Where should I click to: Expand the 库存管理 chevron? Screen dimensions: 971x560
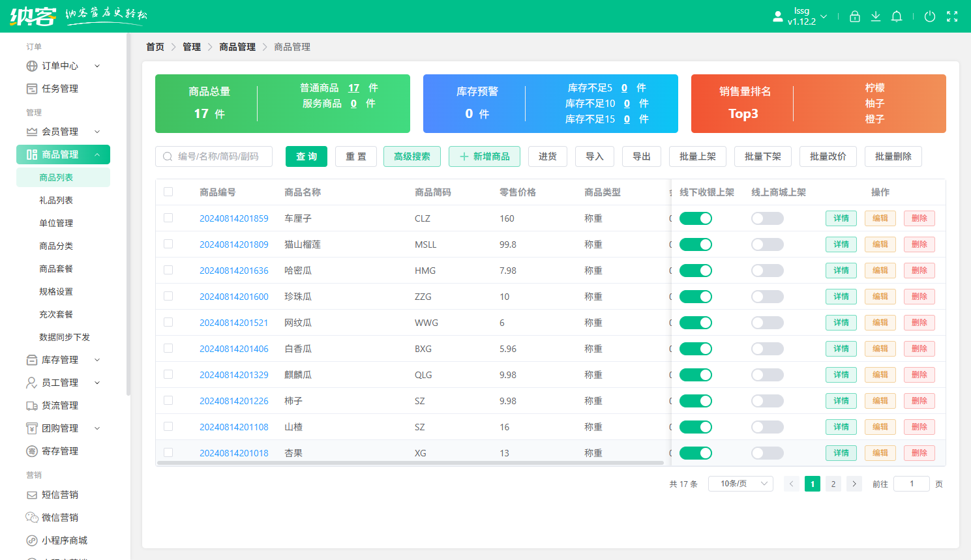point(97,360)
